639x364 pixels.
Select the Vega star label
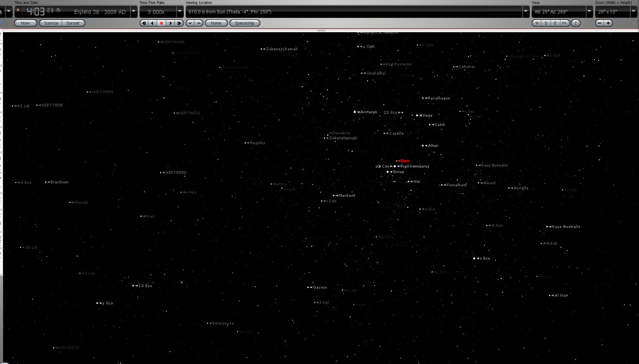[x=427, y=115]
